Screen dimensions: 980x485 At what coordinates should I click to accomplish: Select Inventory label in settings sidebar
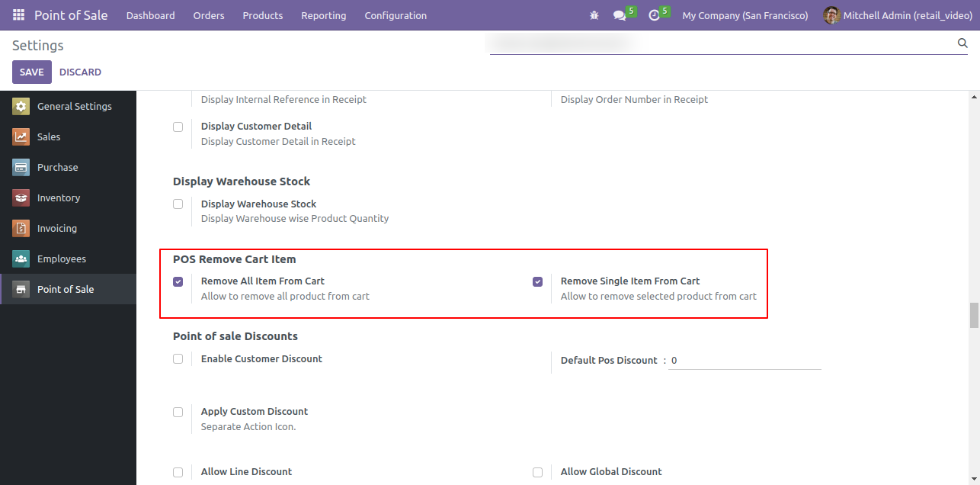(x=59, y=198)
